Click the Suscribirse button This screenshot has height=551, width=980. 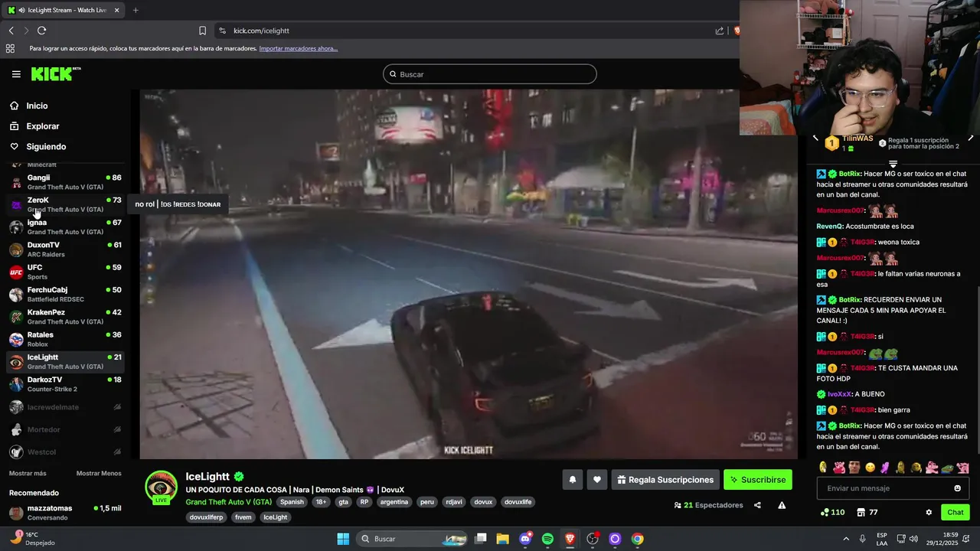pos(757,480)
